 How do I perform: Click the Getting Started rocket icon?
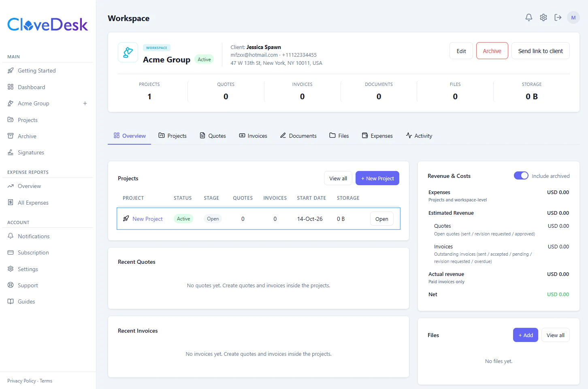(11, 71)
